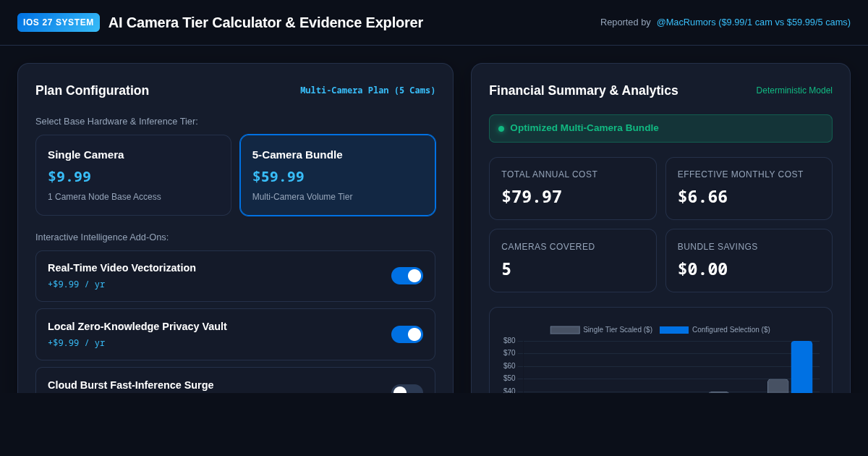Open the @MacRumors report link
Viewport: 868px width, 456px height.
pyautogui.click(x=753, y=22)
